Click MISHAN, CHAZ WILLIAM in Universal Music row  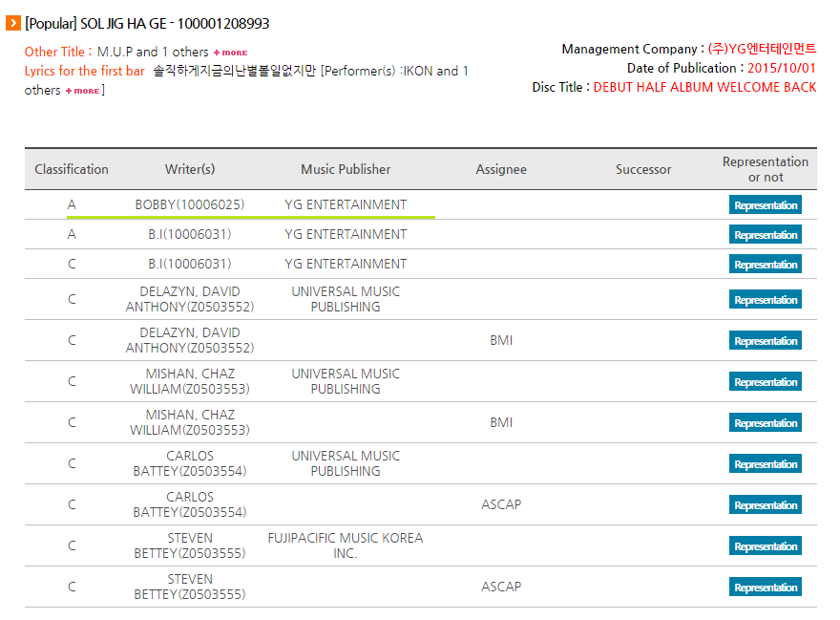(190, 381)
